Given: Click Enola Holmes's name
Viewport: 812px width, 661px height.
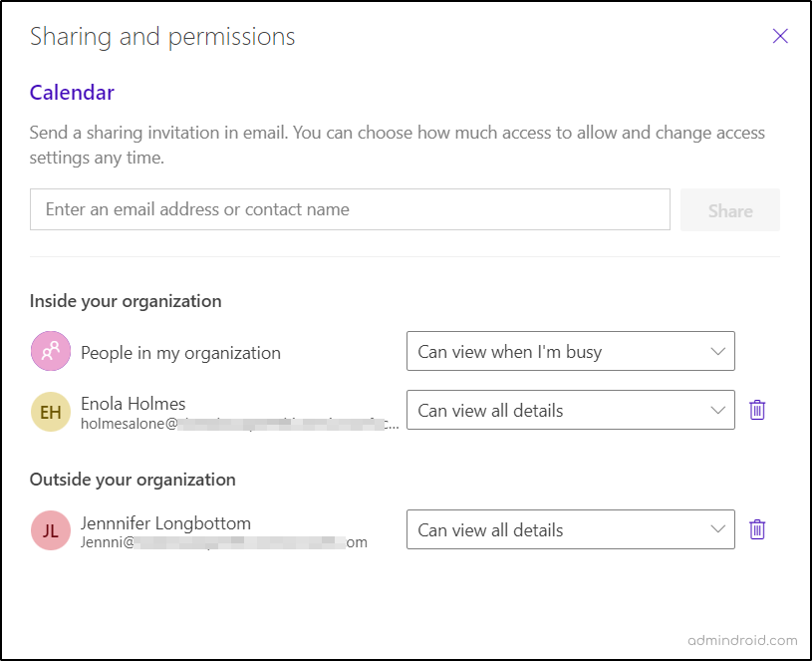Looking at the screenshot, I should tap(131, 403).
